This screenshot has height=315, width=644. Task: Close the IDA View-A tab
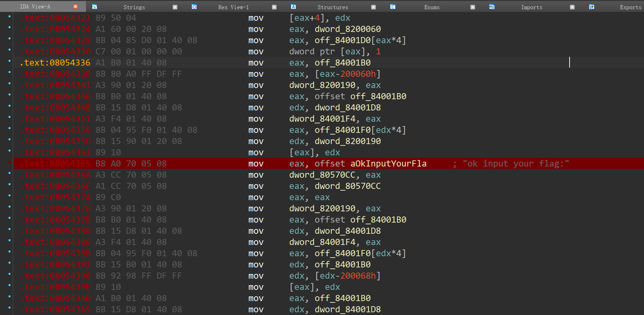pyautogui.click(x=75, y=7)
